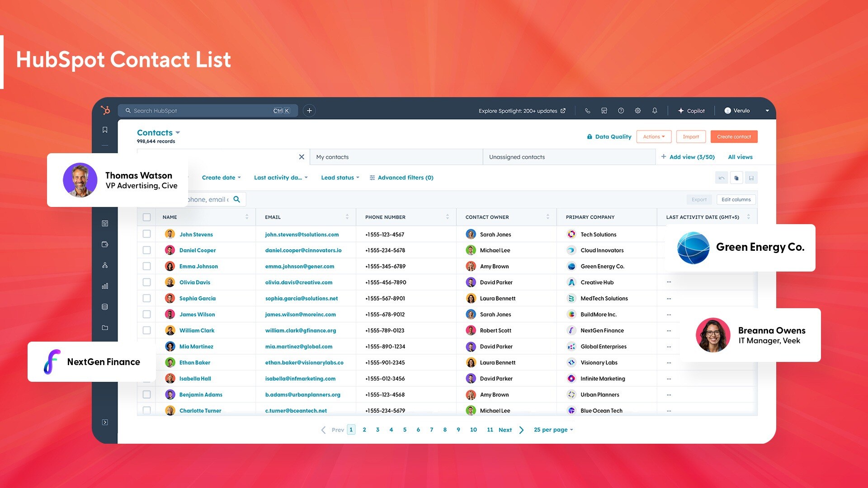
Task: Check the box next to John Stevens
Action: coord(146,234)
